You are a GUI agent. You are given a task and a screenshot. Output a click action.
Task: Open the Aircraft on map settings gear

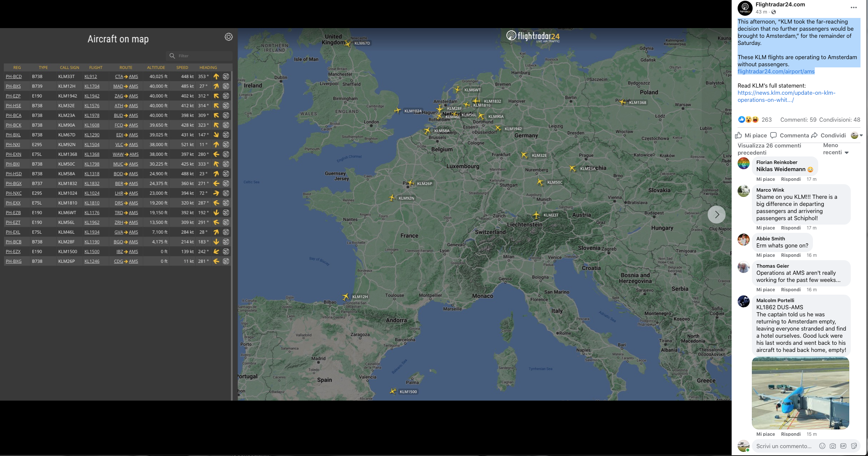(229, 37)
